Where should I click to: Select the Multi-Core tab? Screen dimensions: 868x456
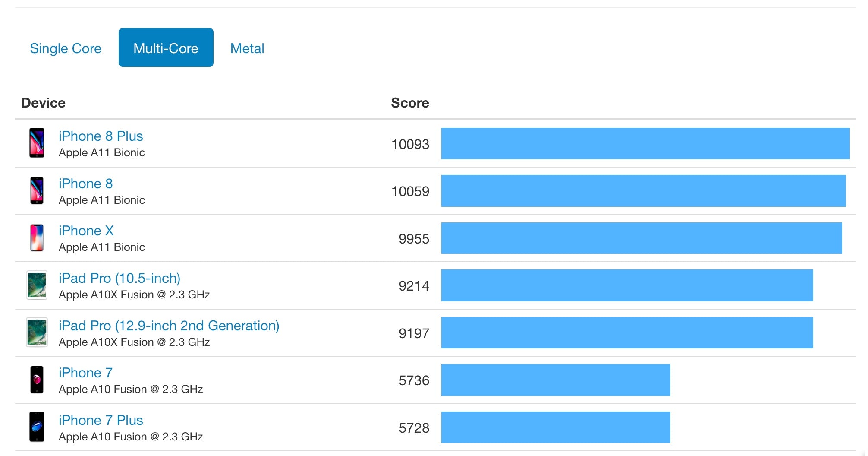tap(166, 48)
